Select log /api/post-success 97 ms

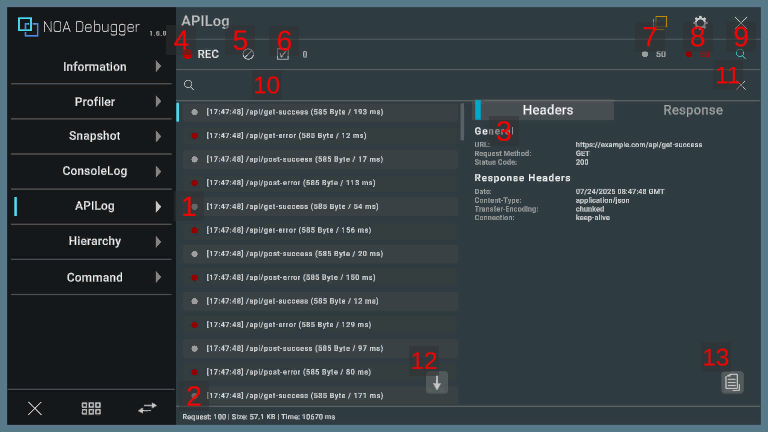pos(320,348)
